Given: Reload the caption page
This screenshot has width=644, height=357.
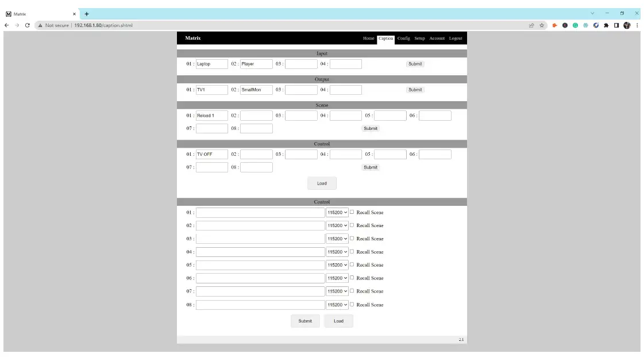Looking at the screenshot, I should (28, 25).
